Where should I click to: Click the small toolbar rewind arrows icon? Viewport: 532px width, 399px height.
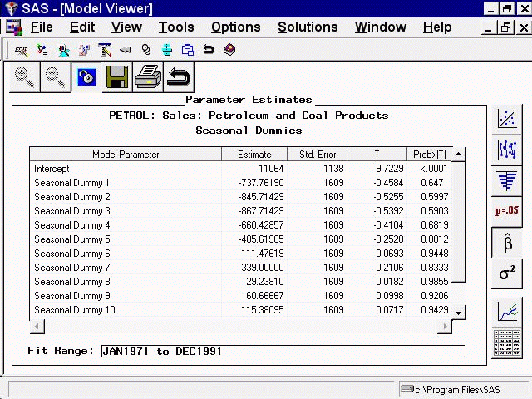click(126, 50)
